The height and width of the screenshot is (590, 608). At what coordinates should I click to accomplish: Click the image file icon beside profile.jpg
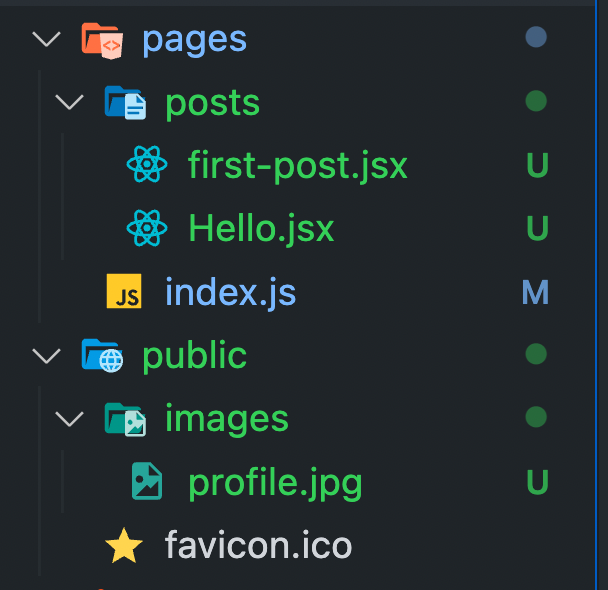tap(147, 481)
